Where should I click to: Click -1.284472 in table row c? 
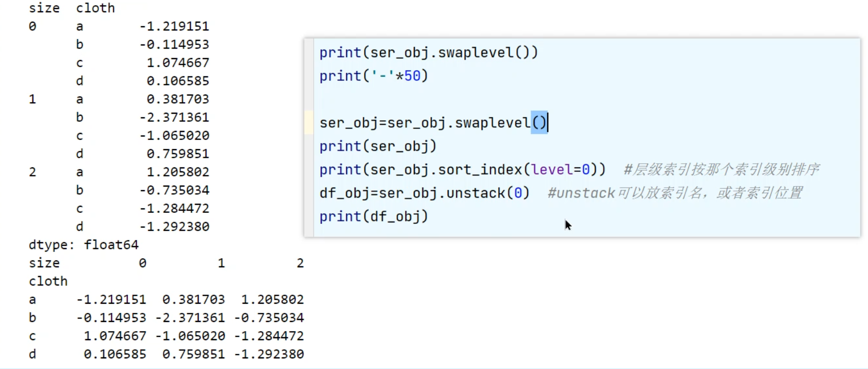[269, 336]
